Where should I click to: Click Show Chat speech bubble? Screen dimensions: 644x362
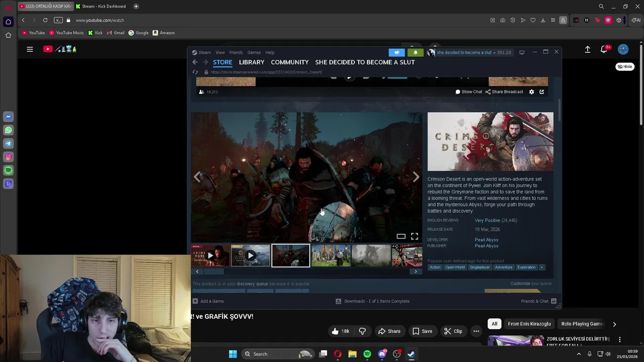(x=468, y=92)
